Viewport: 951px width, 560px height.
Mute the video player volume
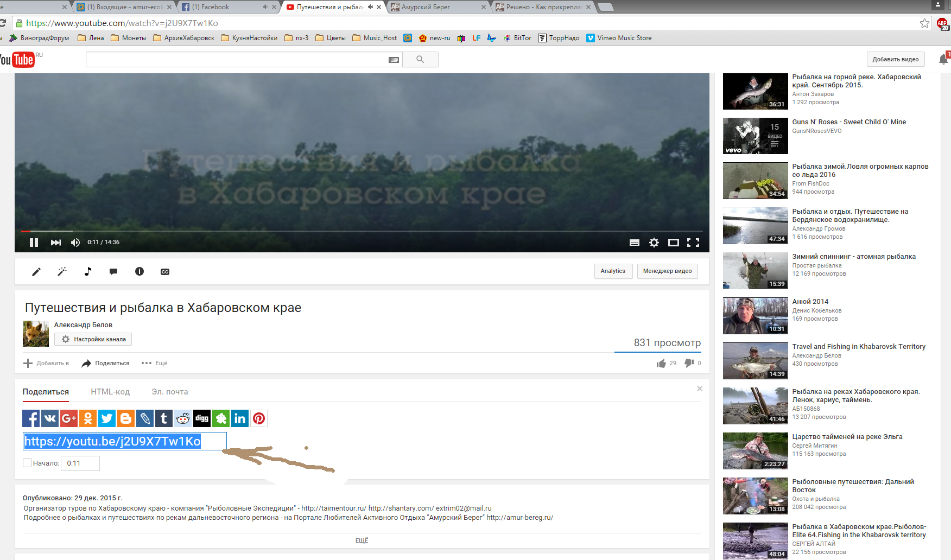(75, 243)
